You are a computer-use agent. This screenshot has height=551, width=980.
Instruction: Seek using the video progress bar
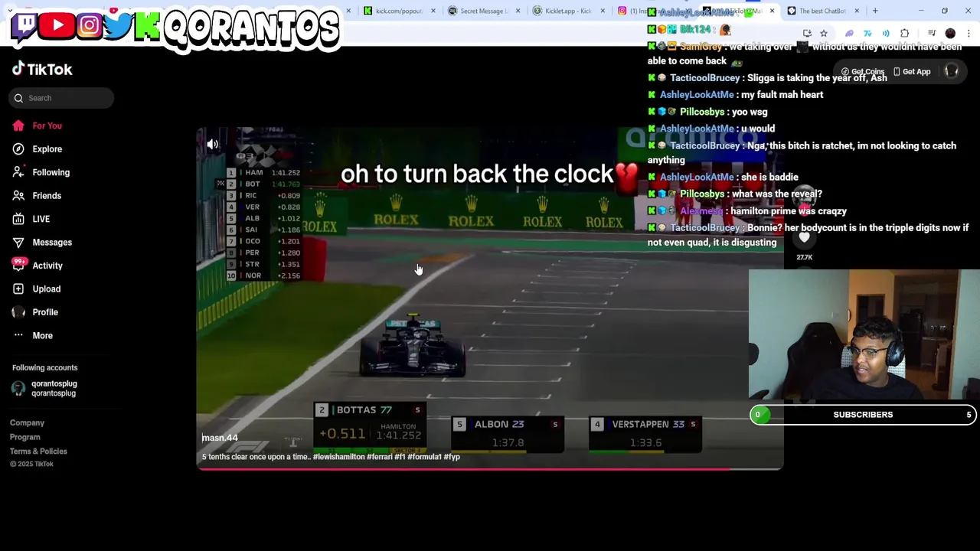click(490, 468)
